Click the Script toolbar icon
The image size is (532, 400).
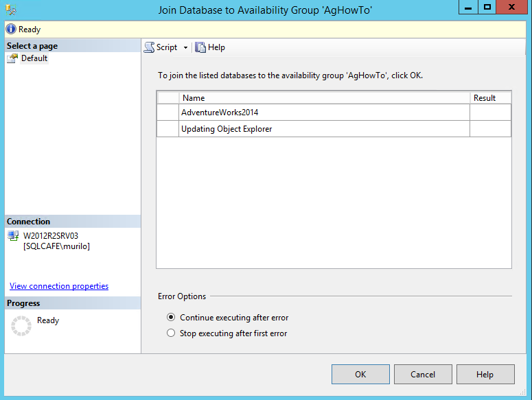pos(149,47)
